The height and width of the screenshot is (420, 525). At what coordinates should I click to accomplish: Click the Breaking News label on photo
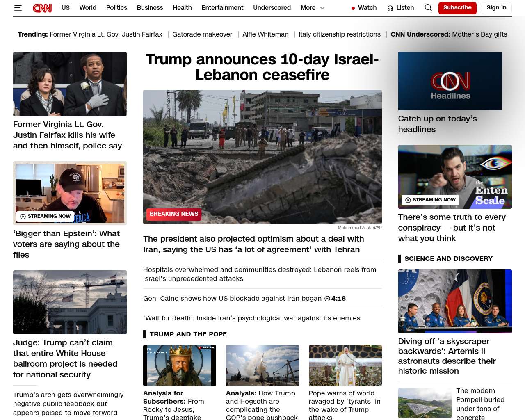(174, 214)
